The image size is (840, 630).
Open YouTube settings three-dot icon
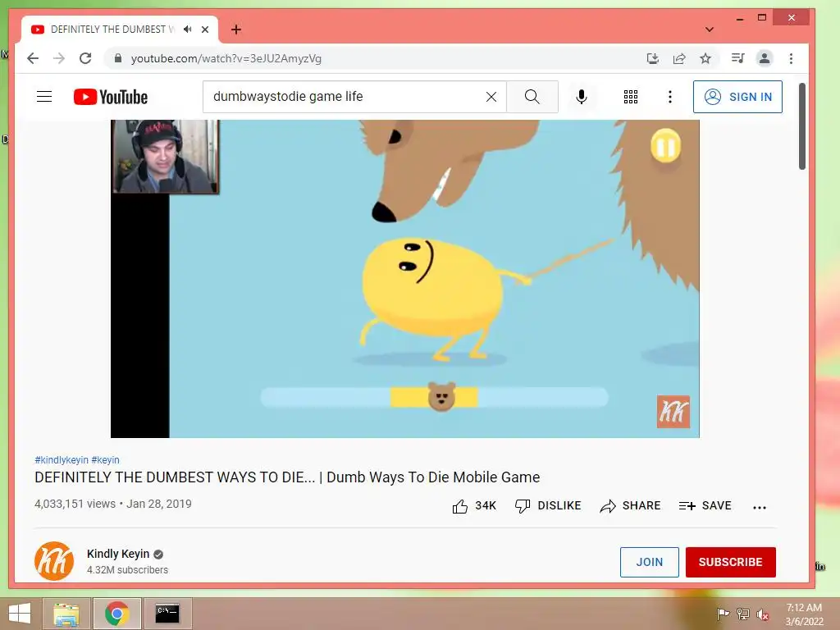669,97
